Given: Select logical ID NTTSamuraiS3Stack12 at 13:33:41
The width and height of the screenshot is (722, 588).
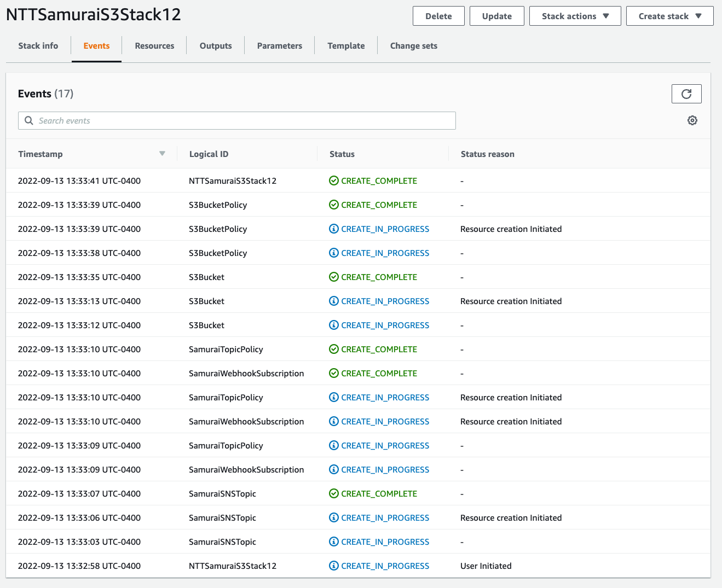Looking at the screenshot, I should pos(233,181).
